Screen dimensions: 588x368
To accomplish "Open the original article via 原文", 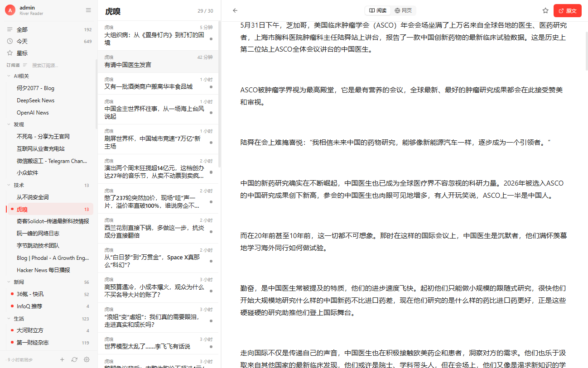I will (x=568, y=10).
